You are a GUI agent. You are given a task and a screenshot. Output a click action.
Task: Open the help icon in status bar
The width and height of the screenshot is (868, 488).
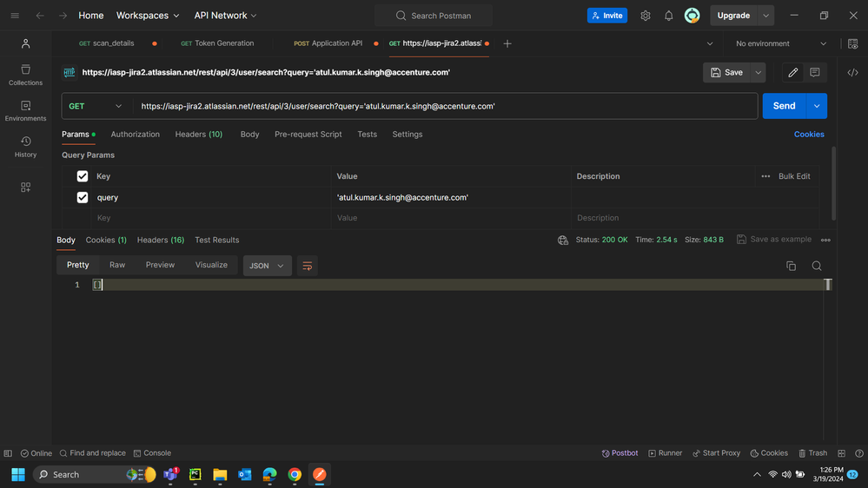(859, 453)
